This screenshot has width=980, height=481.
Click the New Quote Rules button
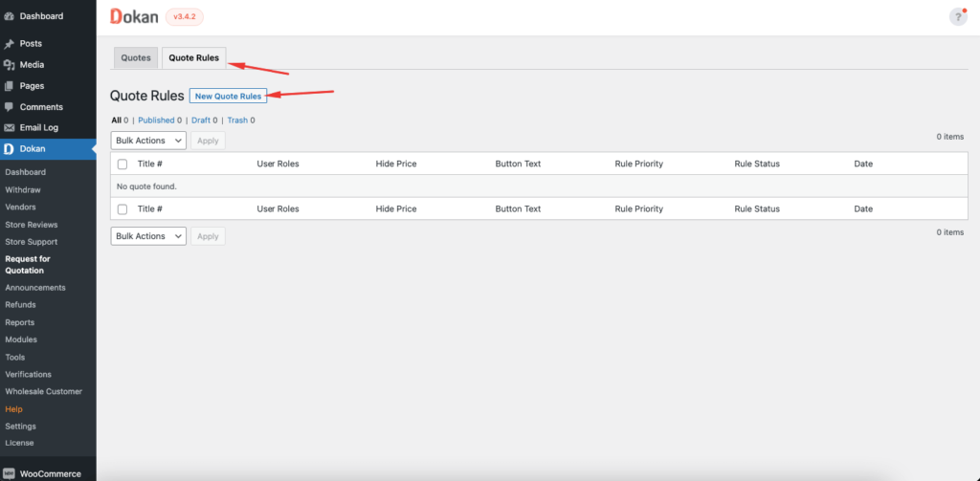pyautogui.click(x=228, y=97)
